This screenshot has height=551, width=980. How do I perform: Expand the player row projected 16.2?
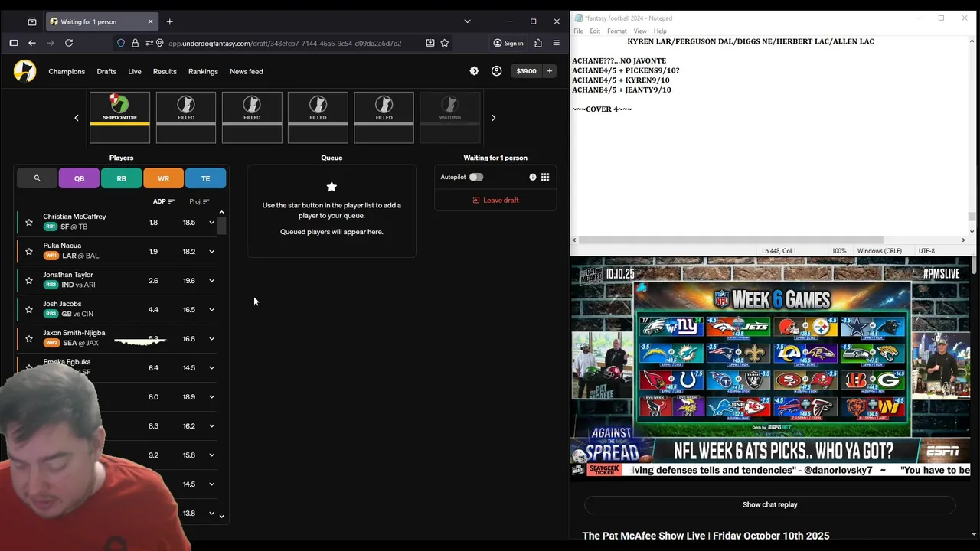(212, 426)
